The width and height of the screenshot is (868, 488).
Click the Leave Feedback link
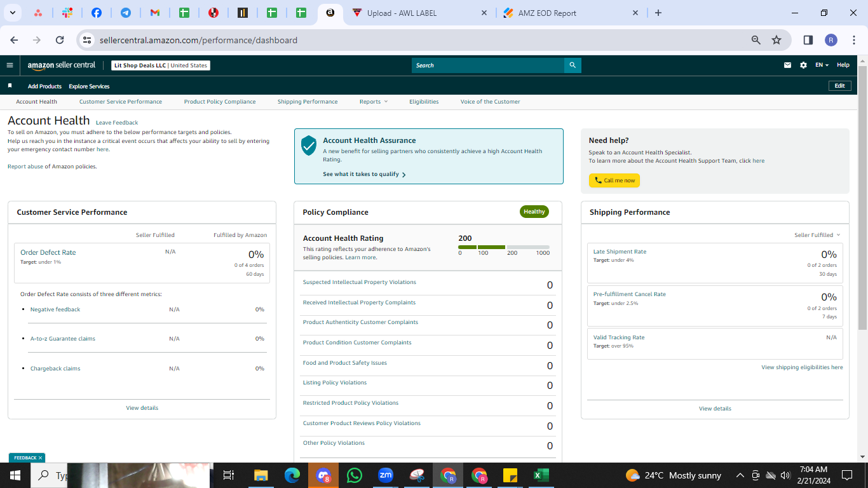117,123
